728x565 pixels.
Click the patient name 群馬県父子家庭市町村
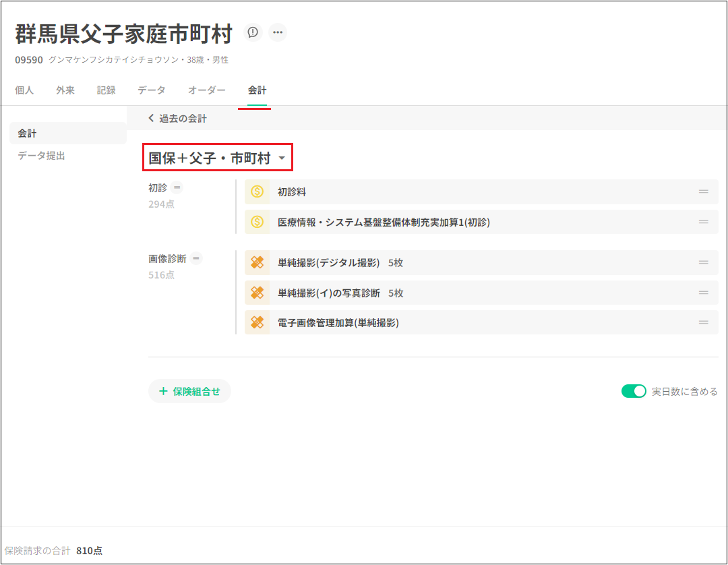123,34
